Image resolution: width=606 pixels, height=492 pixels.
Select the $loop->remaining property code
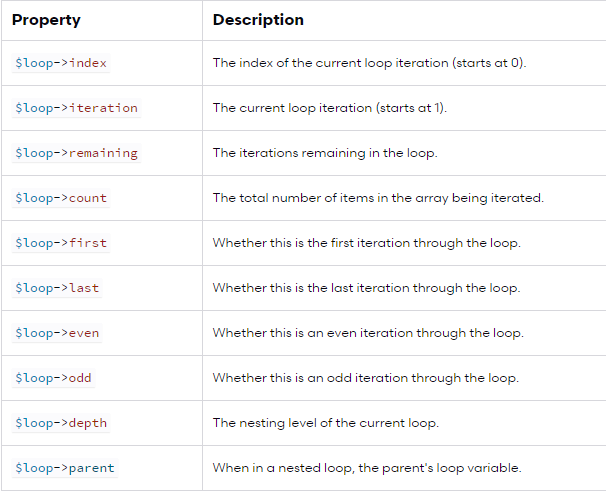(76, 153)
